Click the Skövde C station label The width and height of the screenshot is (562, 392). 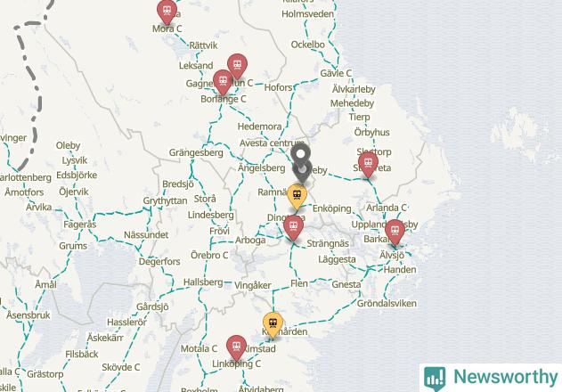tap(121, 367)
